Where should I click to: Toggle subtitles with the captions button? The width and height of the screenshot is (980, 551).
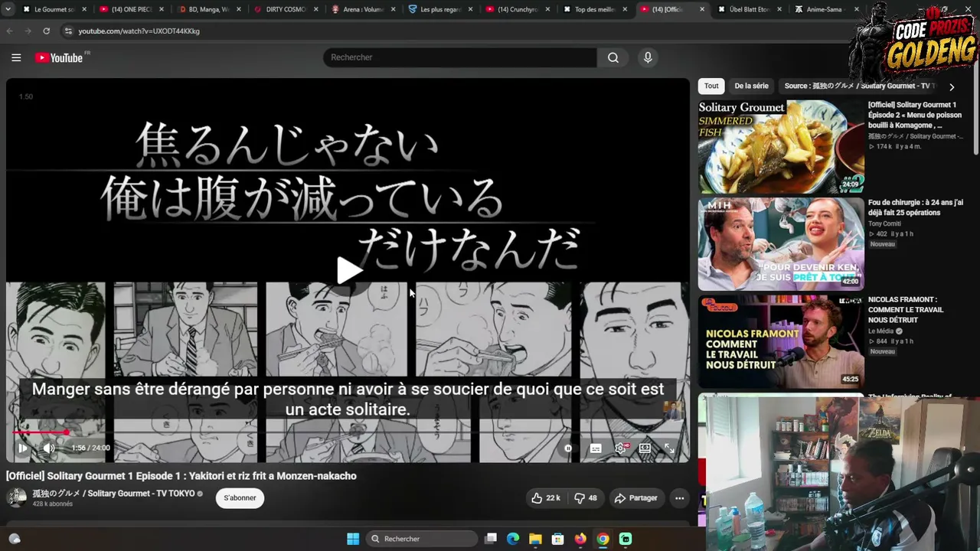point(596,448)
